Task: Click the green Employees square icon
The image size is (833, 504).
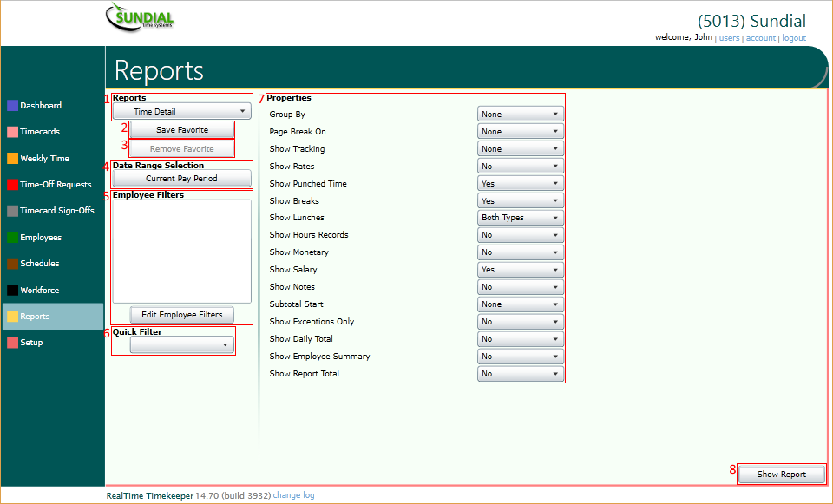Action: coord(13,238)
